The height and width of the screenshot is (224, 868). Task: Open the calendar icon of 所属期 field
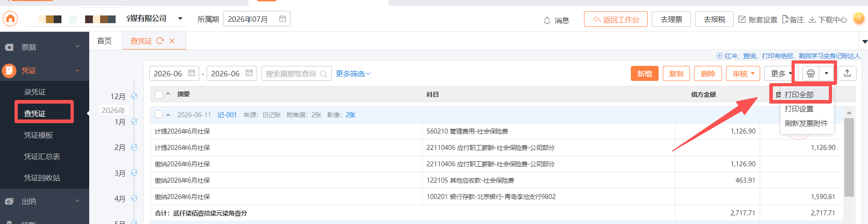282,19
